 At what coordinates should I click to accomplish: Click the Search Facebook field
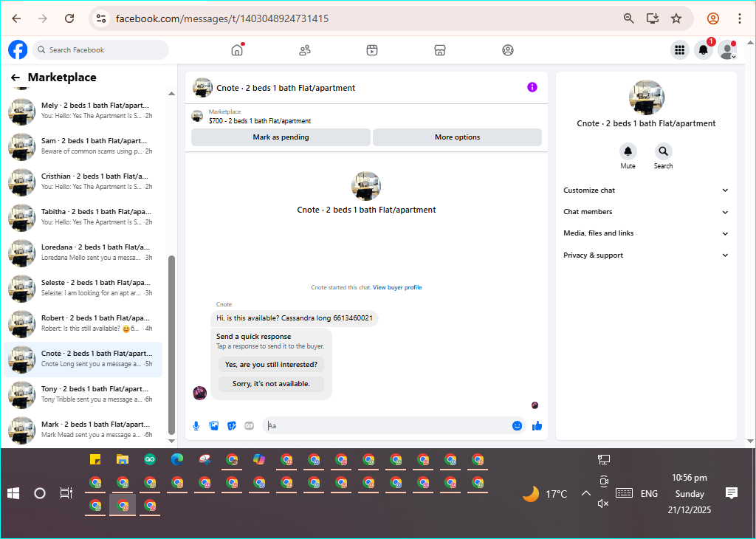click(100, 49)
